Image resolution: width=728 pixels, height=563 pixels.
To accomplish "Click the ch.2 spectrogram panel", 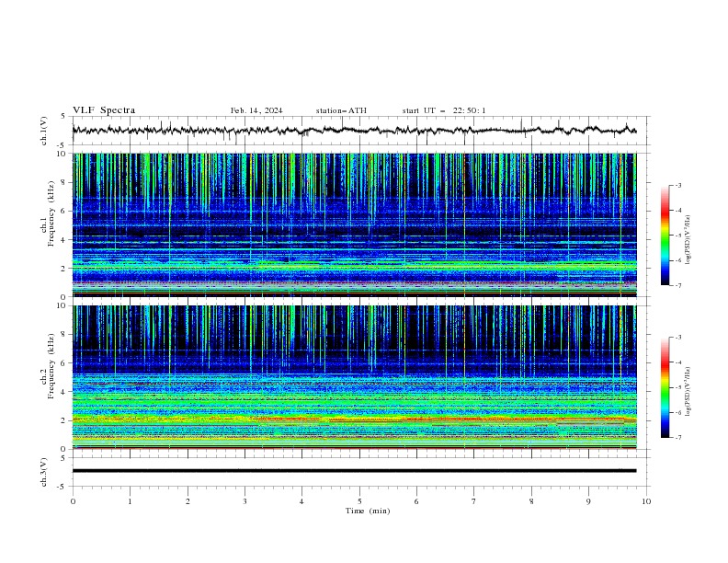I will (x=354, y=377).
